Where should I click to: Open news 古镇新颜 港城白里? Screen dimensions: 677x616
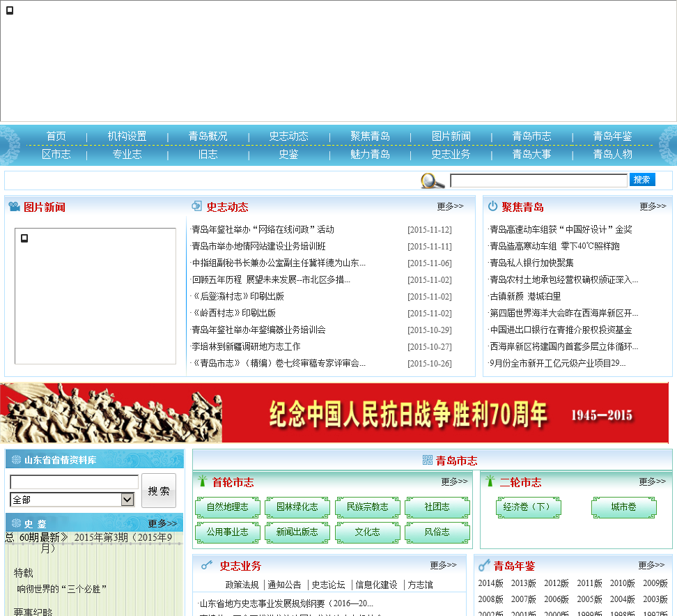(525, 296)
